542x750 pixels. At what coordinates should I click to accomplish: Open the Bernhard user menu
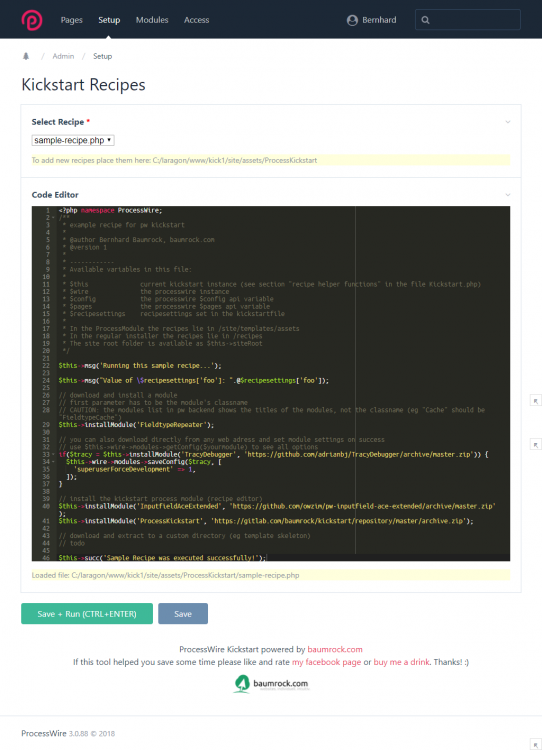(372, 20)
